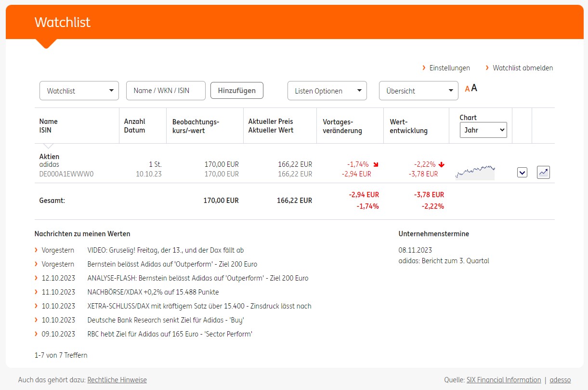
Task: Open the adidas stock name
Action: pos(49,164)
